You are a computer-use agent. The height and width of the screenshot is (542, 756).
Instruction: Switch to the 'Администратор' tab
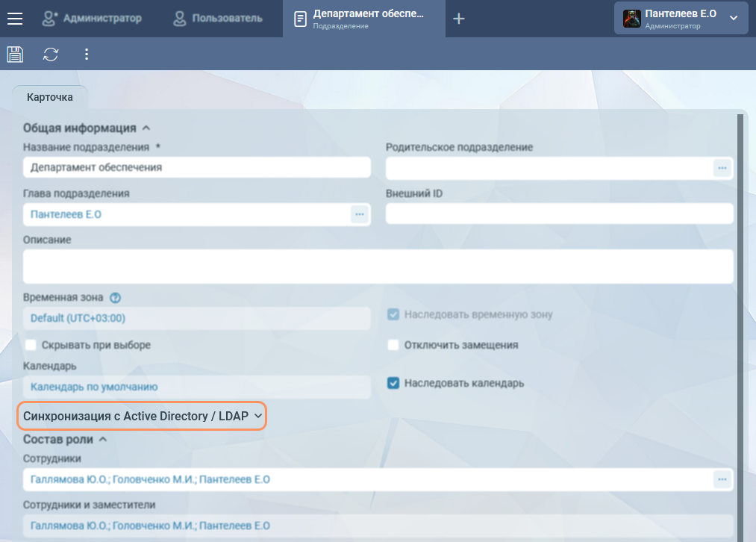(92, 19)
